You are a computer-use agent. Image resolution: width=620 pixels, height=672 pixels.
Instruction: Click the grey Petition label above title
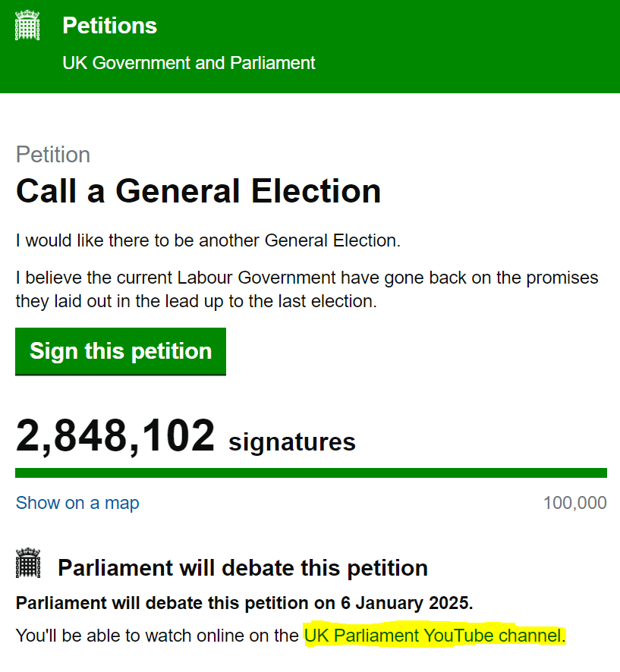[53, 155]
